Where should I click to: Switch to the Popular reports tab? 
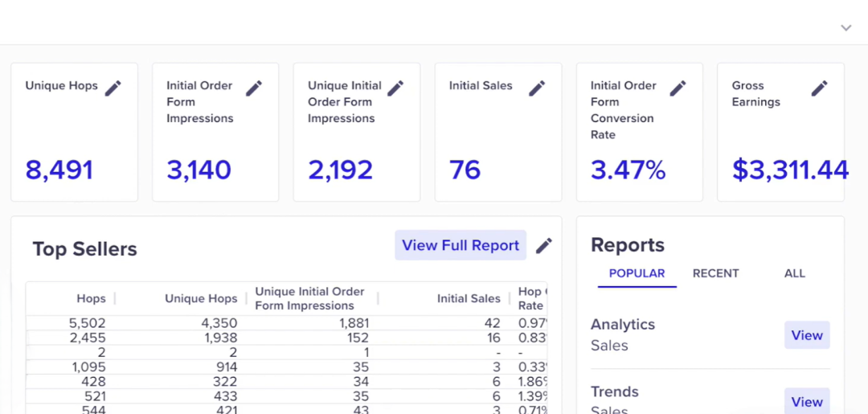click(637, 273)
